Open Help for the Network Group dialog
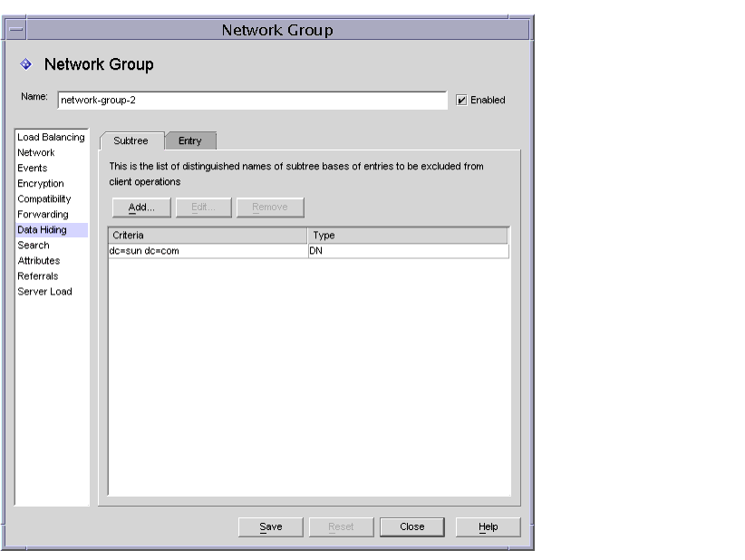Screen dimensions: 745x560 click(x=488, y=526)
